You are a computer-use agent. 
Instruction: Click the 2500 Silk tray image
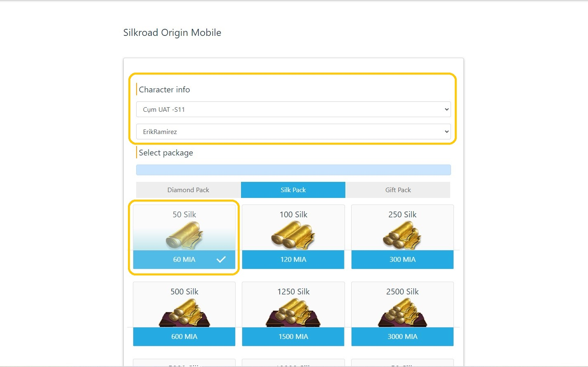(402, 313)
